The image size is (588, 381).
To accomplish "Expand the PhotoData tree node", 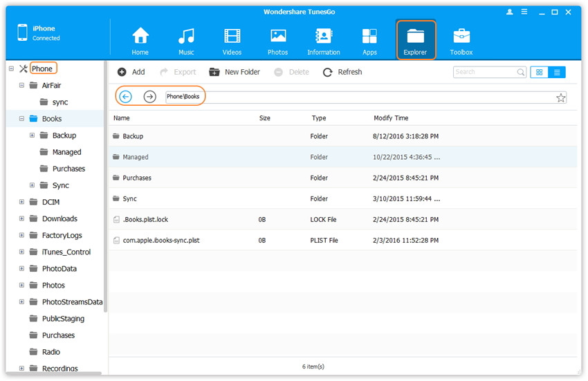I will [x=21, y=268].
